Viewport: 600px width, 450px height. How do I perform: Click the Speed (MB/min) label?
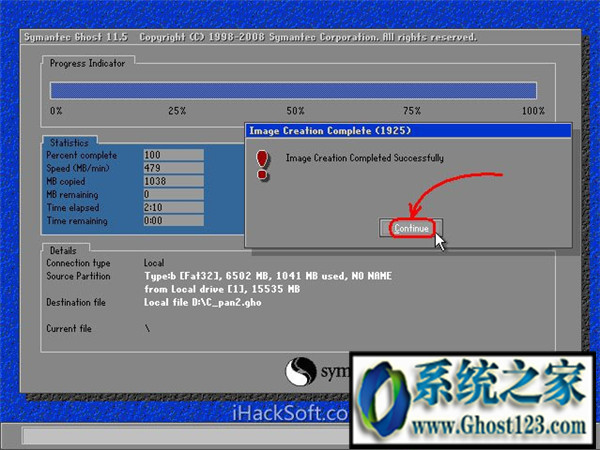(x=78, y=168)
